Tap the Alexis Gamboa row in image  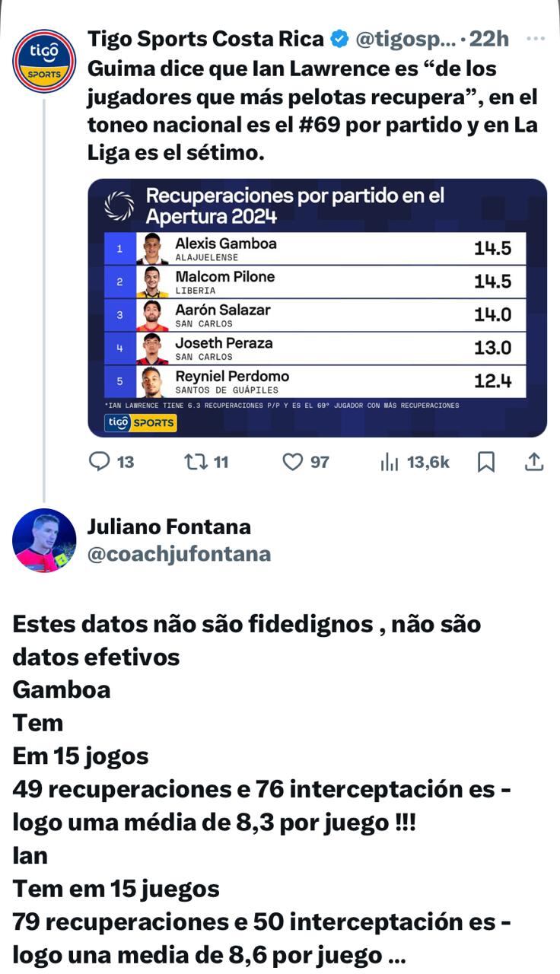(x=315, y=249)
